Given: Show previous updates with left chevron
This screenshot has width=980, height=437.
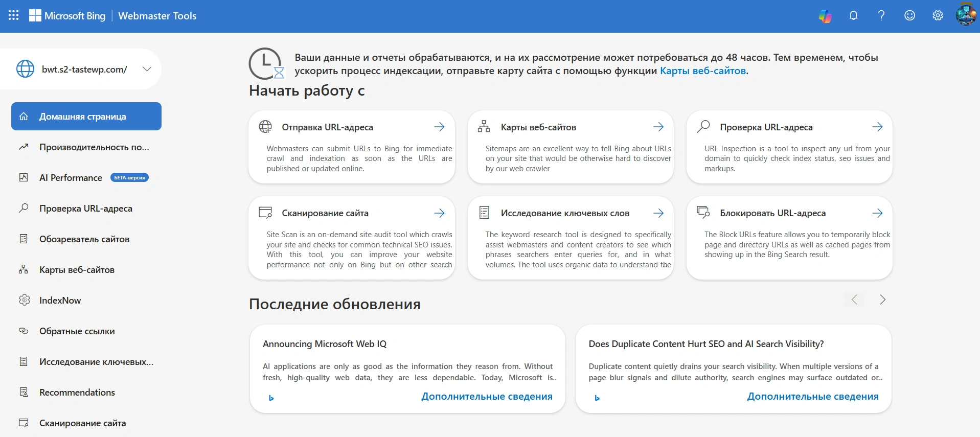Looking at the screenshot, I should coord(854,300).
